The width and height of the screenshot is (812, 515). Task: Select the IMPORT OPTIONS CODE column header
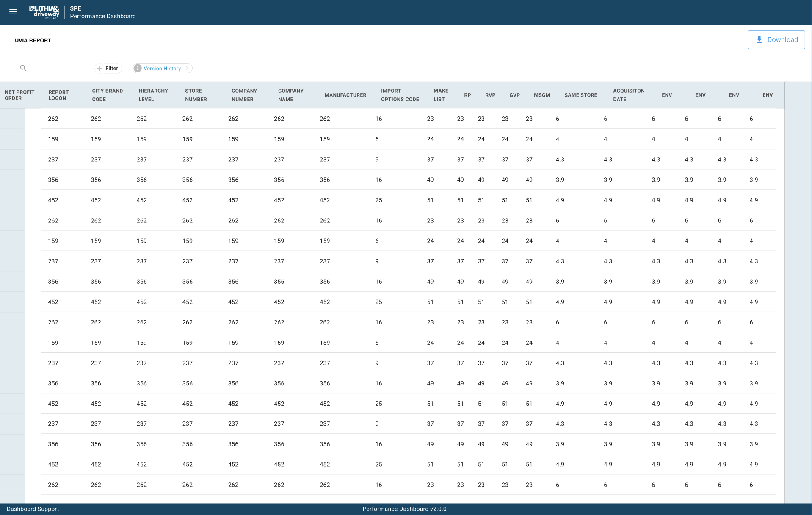(400, 95)
